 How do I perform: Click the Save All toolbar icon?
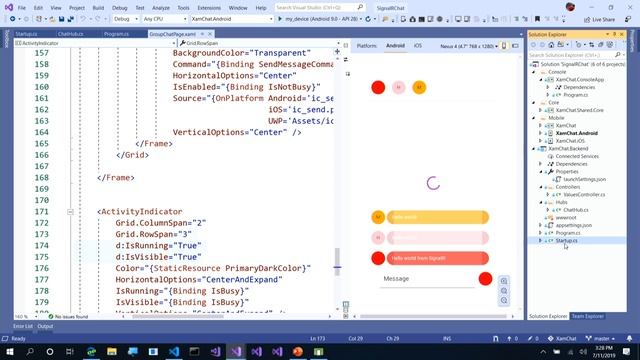(x=71, y=19)
